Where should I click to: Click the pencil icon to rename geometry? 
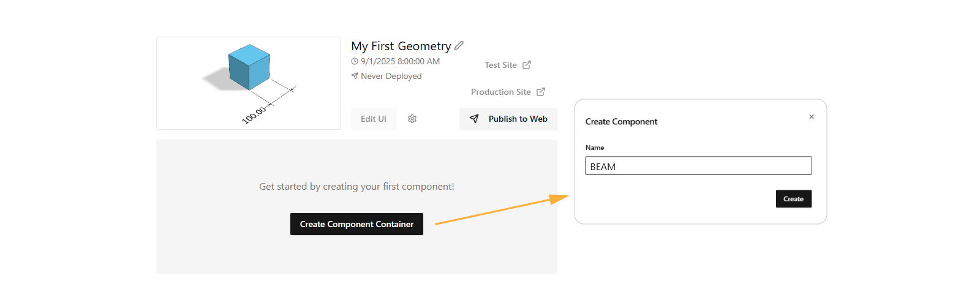tap(459, 45)
